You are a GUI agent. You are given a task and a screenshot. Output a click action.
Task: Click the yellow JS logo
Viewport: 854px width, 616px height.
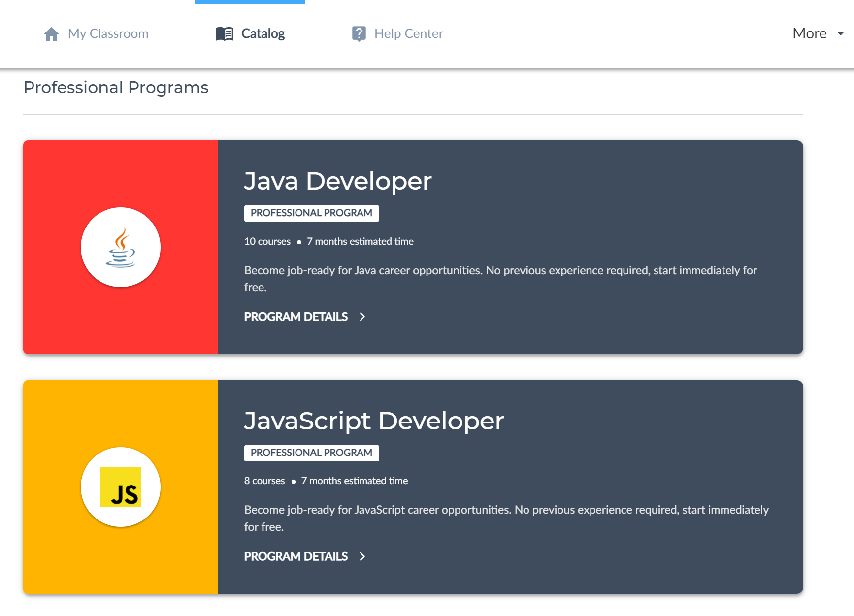coord(121,487)
